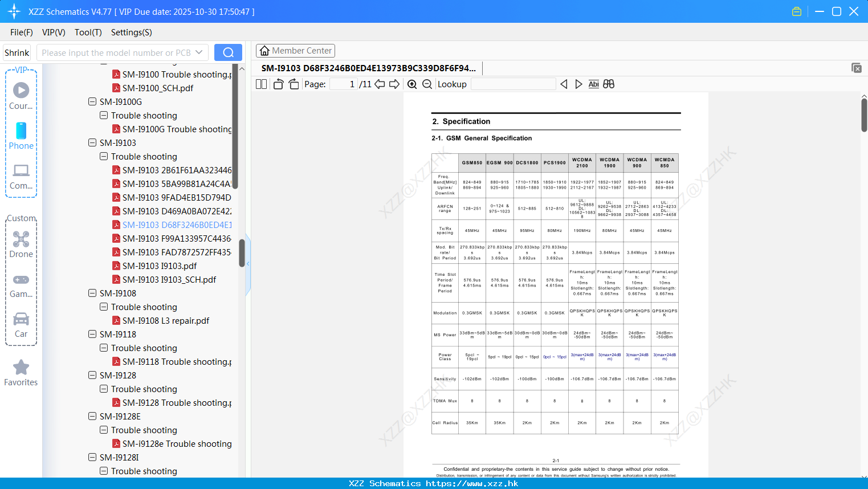Open SM-I9100 Trouble shooting file
Image resolution: width=868 pixels, height=489 pixels.
tap(177, 74)
